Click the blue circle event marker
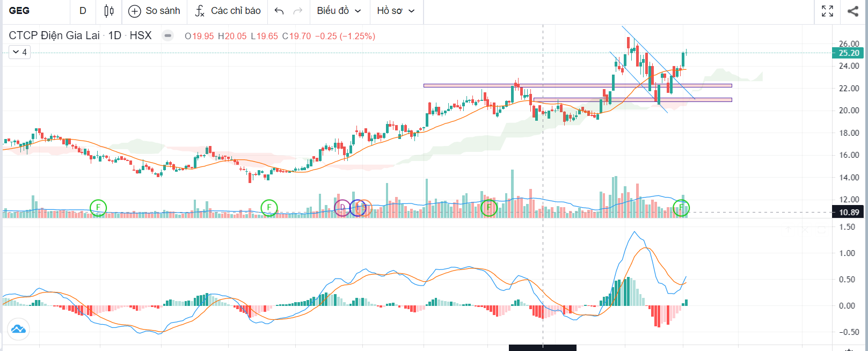Image resolution: width=868 pixels, height=351 pixels. click(x=358, y=208)
